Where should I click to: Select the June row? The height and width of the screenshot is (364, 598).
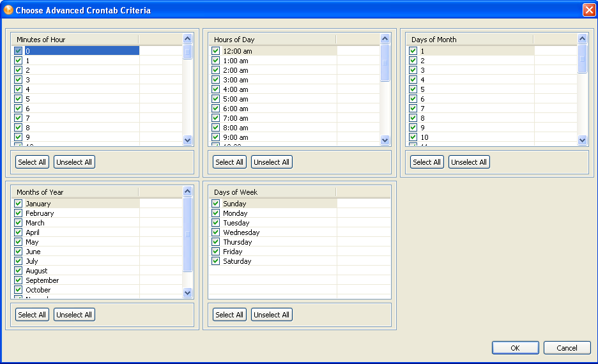point(97,251)
